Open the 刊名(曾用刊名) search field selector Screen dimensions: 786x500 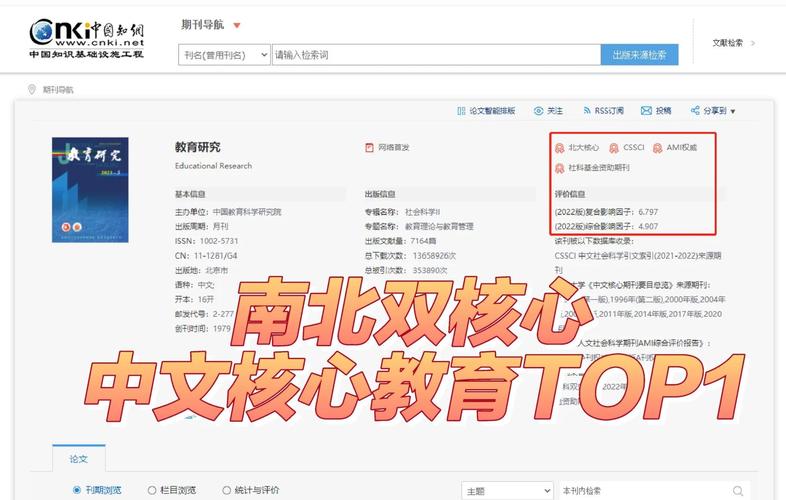pyautogui.click(x=224, y=55)
